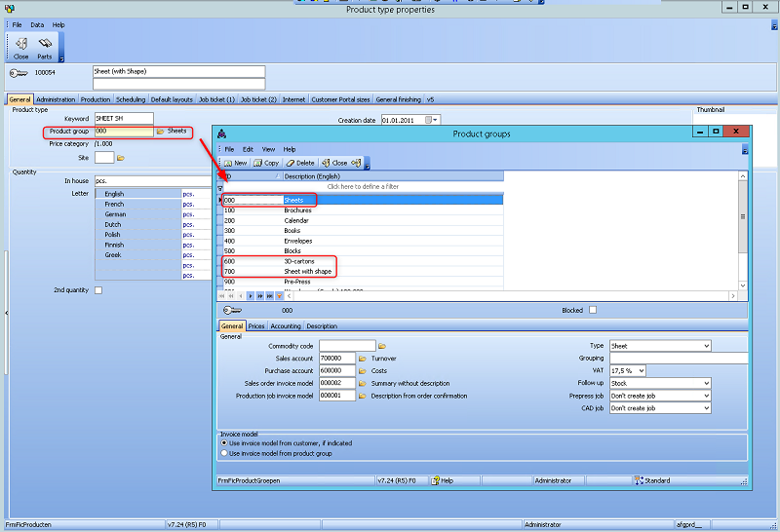
Task: Click orange filter icon in navigator bar
Action: click(279, 296)
